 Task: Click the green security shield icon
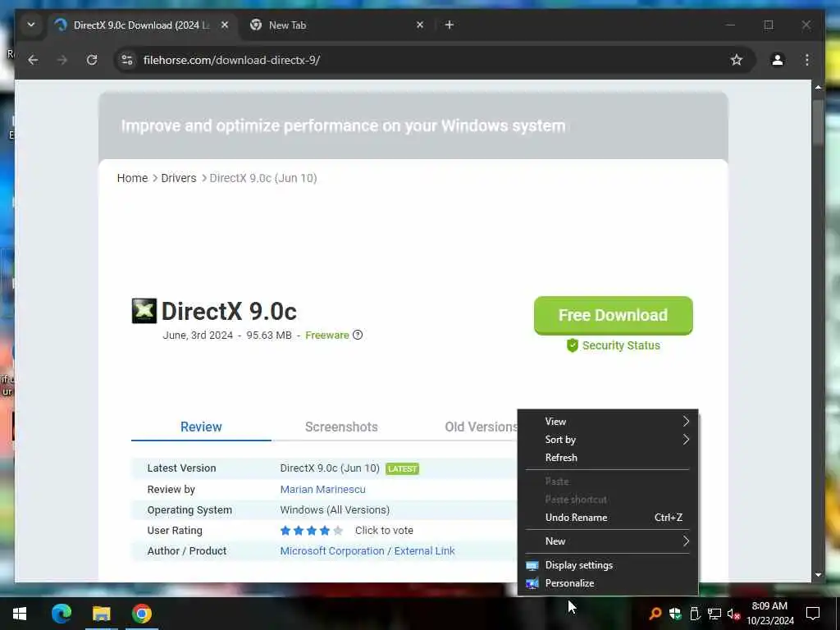pyautogui.click(x=572, y=345)
